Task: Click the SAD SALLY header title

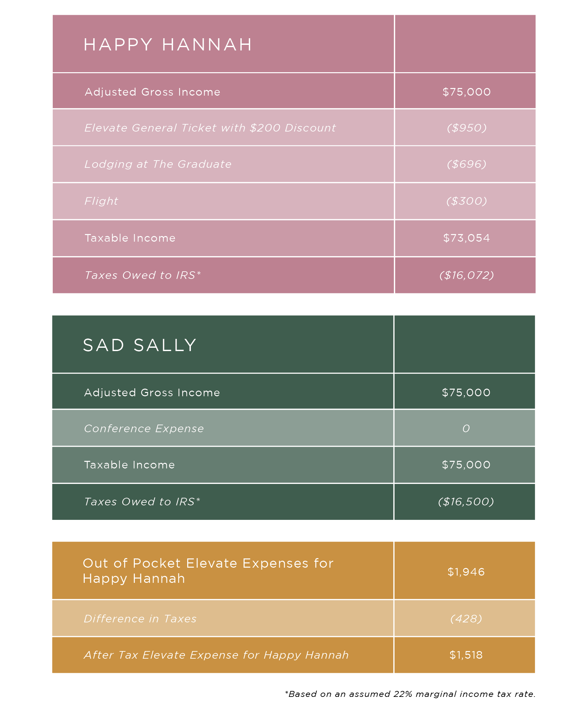Action: click(x=139, y=345)
